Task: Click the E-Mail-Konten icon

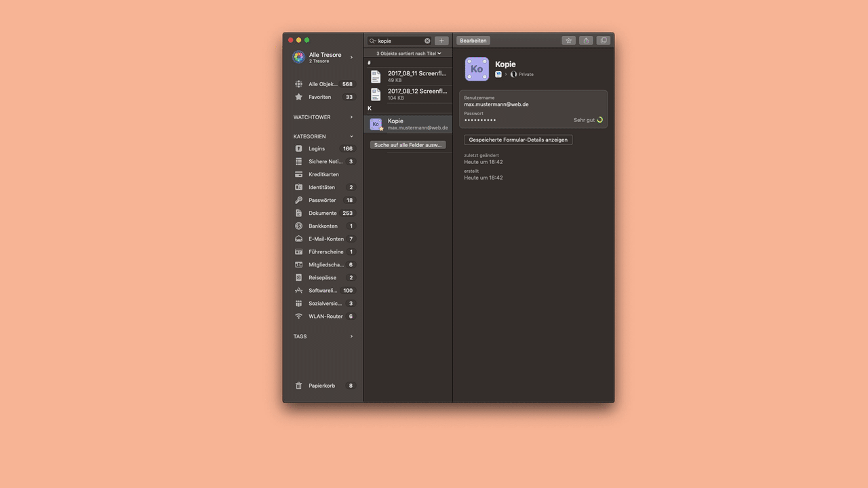Action: coord(298,239)
